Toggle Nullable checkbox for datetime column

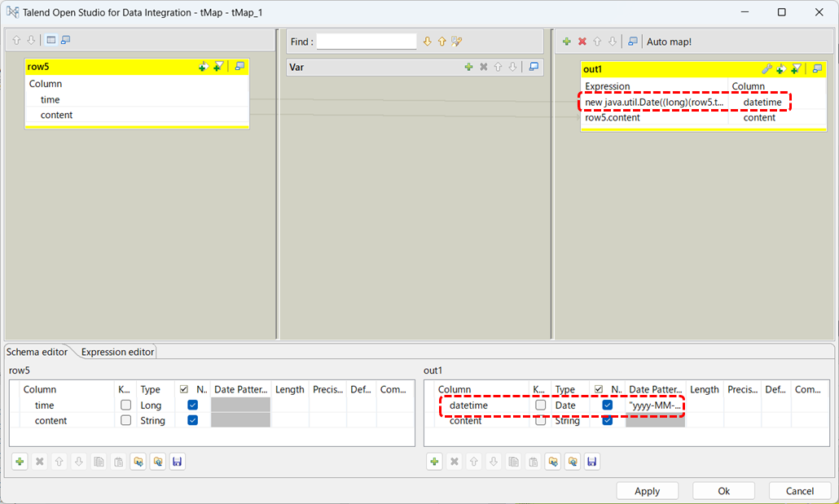coord(608,405)
